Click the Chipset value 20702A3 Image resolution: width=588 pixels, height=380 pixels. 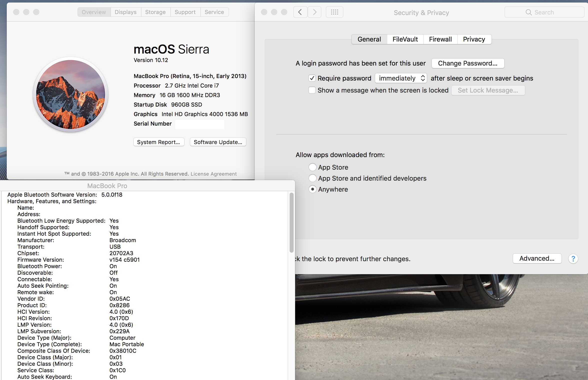[x=121, y=253]
